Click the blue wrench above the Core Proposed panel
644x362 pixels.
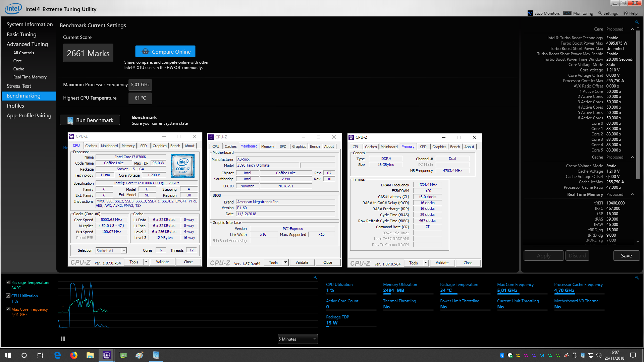pos(637,22)
